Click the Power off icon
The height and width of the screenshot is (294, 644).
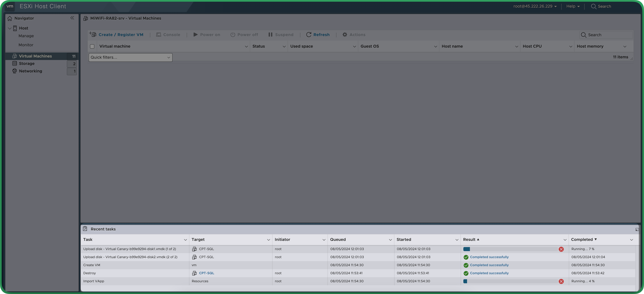click(233, 35)
